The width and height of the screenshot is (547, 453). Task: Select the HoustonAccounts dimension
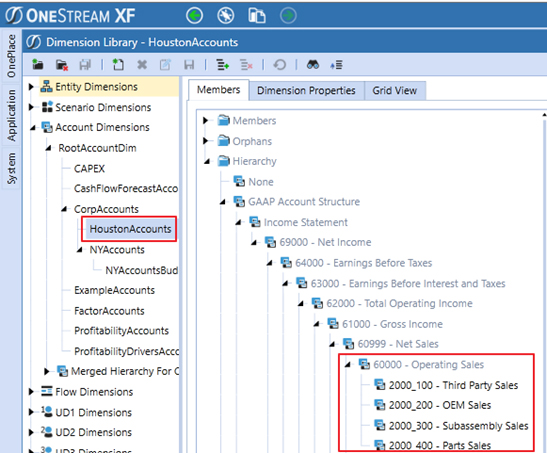tap(130, 229)
